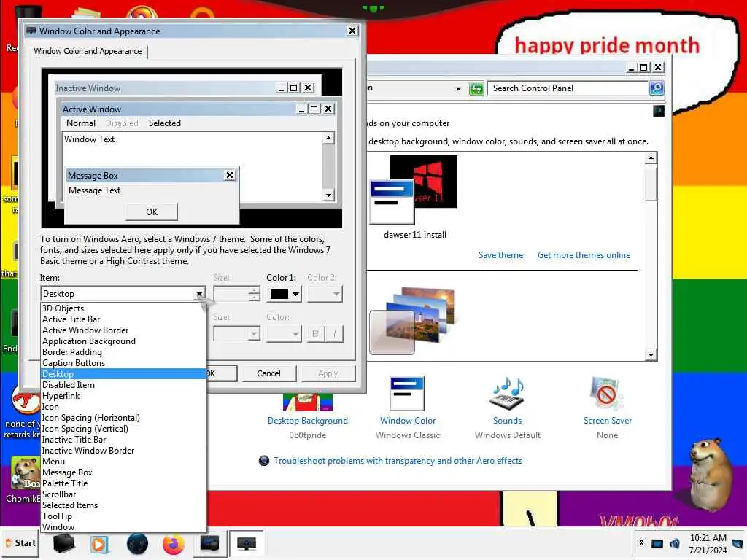Click the help icon in Control Panel window

[x=659, y=111]
